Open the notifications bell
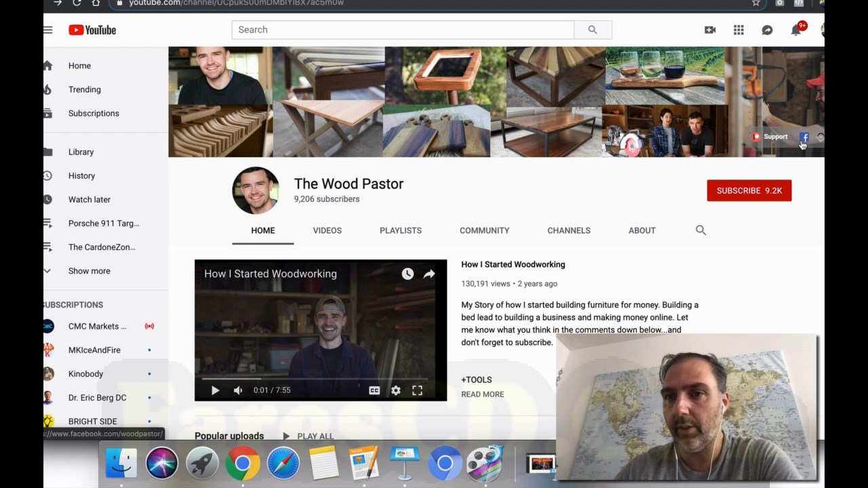The width and height of the screenshot is (868, 488). tap(796, 30)
